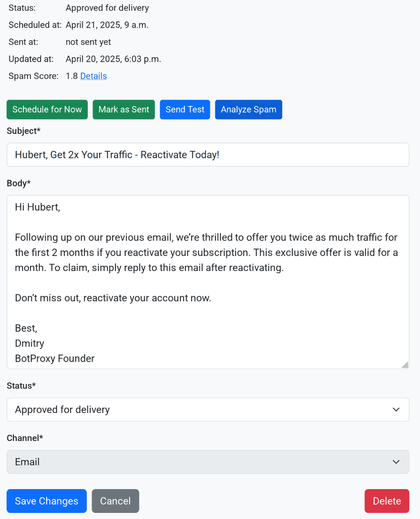Save the message with Save Changes

pos(47,501)
